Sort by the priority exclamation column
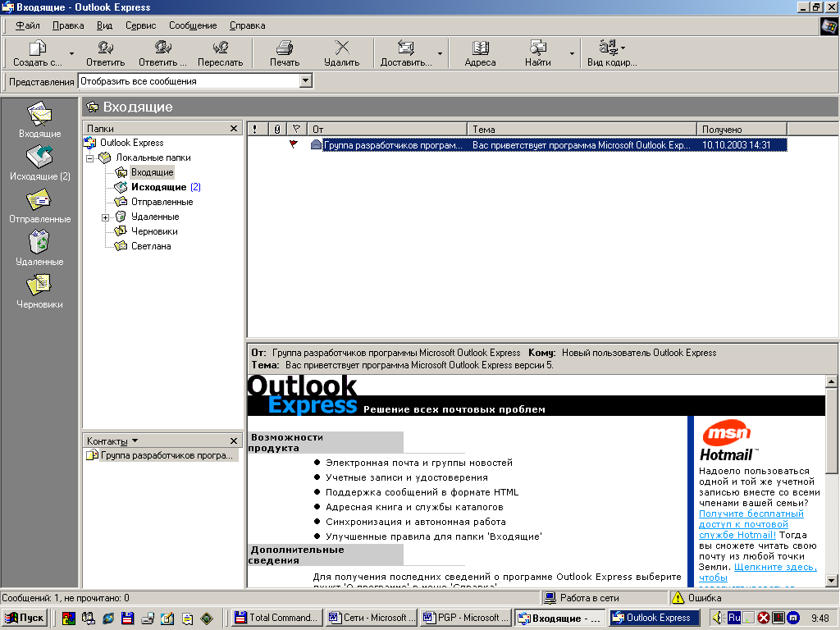The height and width of the screenshot is (630, 840). click(x=256, y=129)
